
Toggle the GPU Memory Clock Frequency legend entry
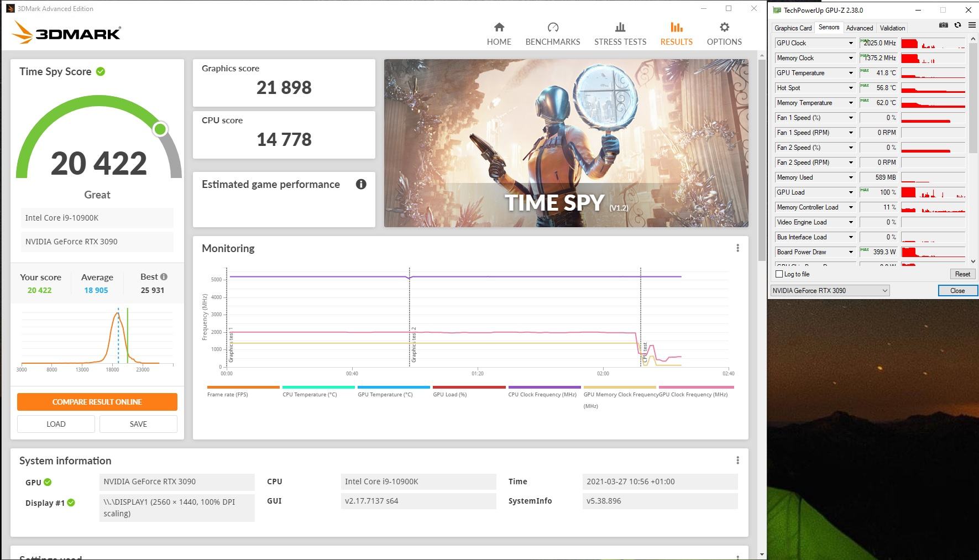(x=620, y=397)
